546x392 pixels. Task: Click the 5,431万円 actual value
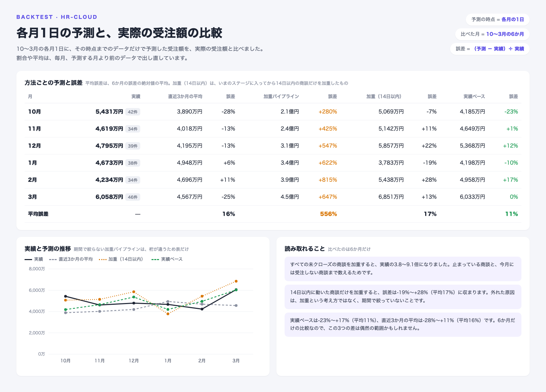(x=109, y=112)
